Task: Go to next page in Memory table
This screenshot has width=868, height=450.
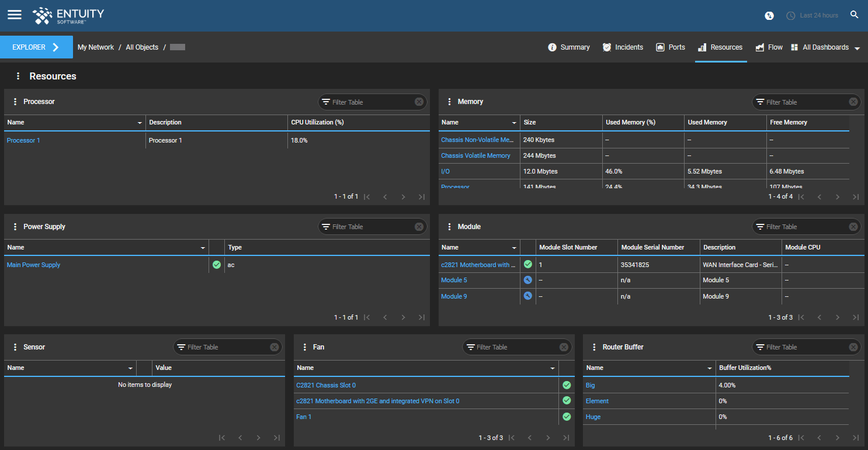Action: point(837,197)
